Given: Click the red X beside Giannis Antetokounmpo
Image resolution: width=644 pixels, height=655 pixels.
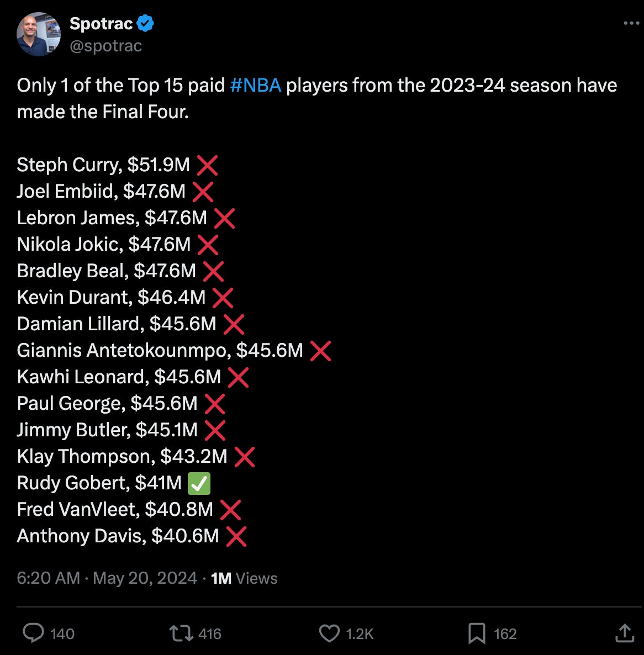Looking at the screenshot, I should coord(320,351).
